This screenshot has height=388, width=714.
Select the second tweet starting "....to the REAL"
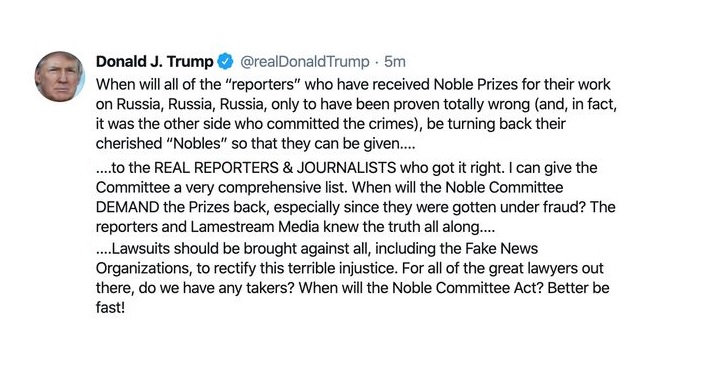point(355,197)
